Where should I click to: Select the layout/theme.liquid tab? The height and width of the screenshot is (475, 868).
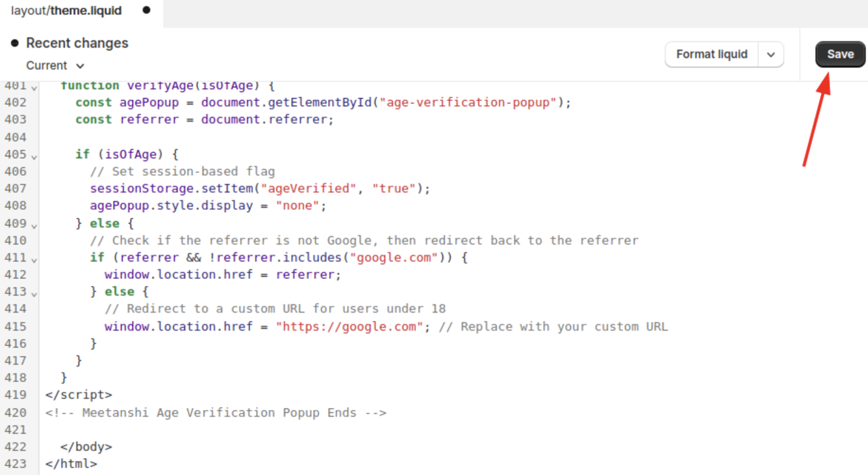pyautogui.click(x=66, y=10)
